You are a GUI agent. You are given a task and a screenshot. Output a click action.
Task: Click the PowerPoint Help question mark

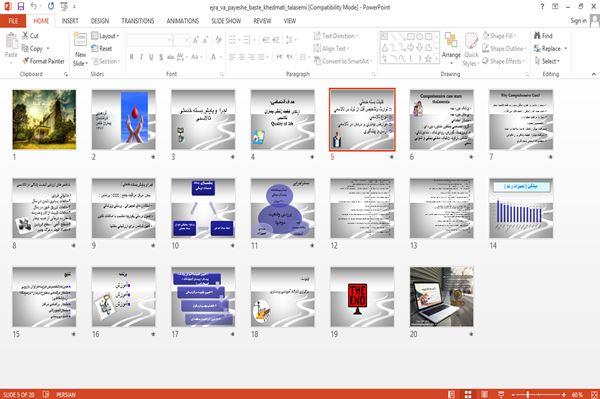[x=542, y=6]
